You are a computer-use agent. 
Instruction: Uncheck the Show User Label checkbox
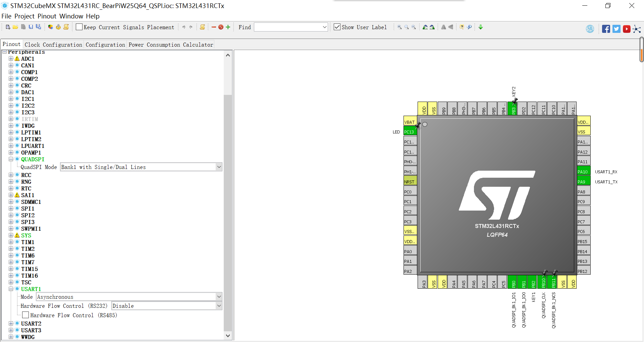click(337, 27)
